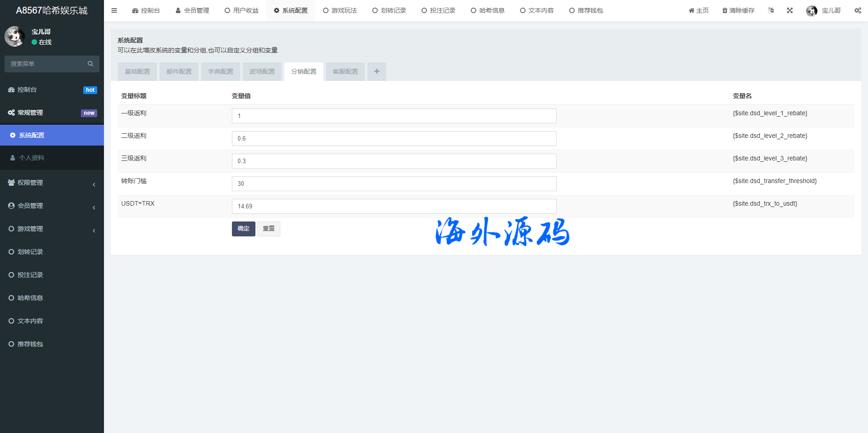The image size is (868, 433).
Task: Expand the 游戏管理 sidebar menu
Action: point(52,229)
